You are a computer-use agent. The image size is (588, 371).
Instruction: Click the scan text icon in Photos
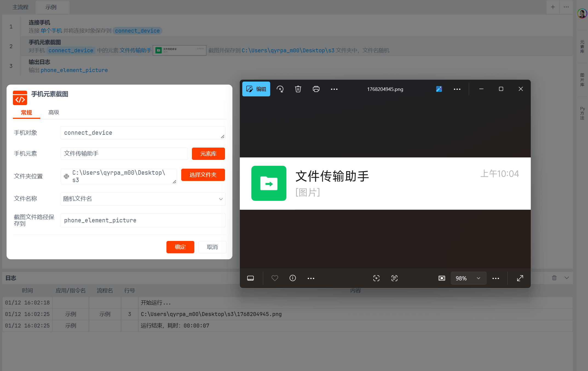(x=394, y=278)
